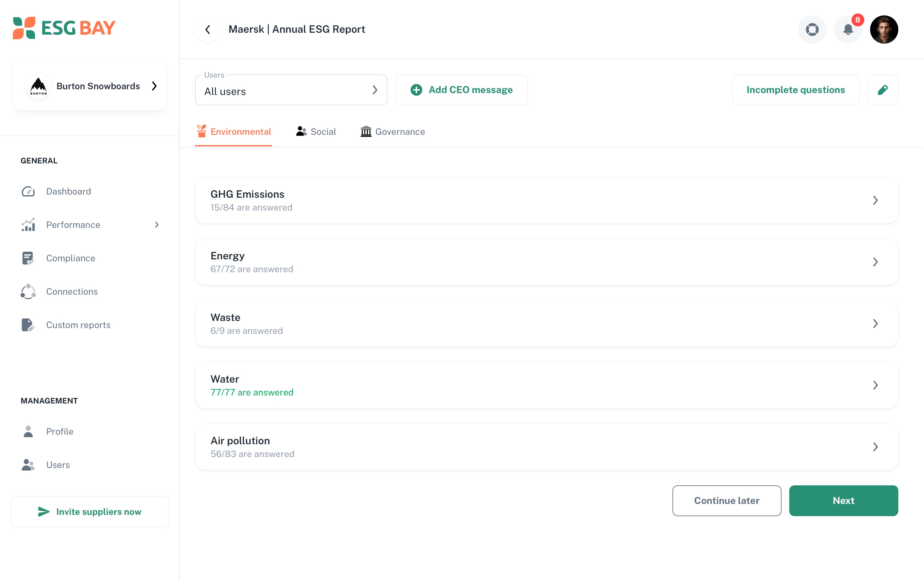
Task: Click the Connections circle icon
Action: (x=28, y=291)
